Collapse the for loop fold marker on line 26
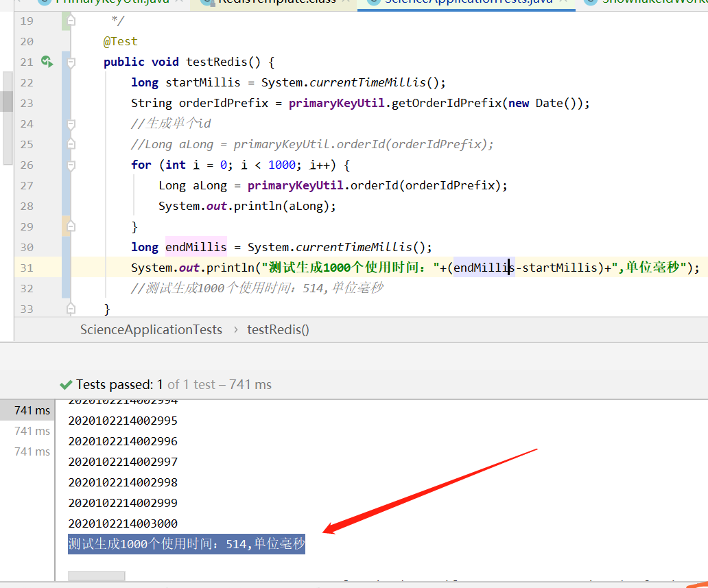The width and height of the screenshot is (708, 588). tap(71, 165)
